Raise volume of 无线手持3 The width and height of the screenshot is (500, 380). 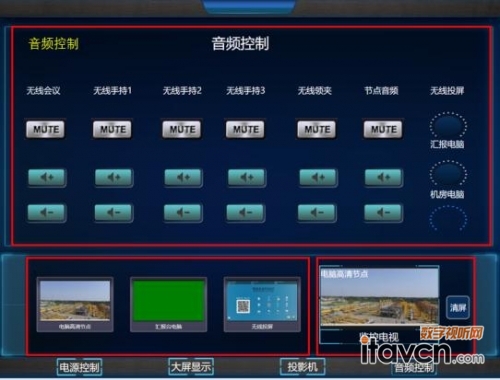coord(247,178)
